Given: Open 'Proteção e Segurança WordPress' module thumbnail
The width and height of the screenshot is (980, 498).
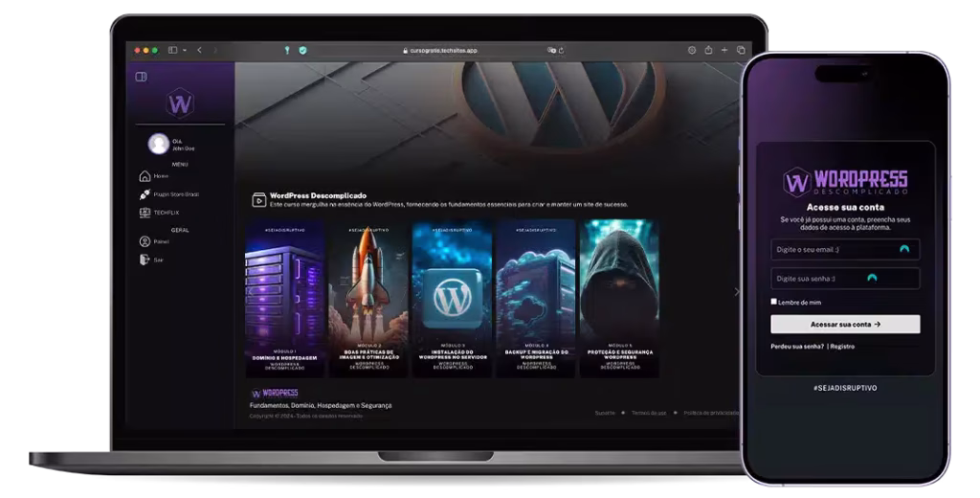Looking at the screenshot, I should 618,298.
